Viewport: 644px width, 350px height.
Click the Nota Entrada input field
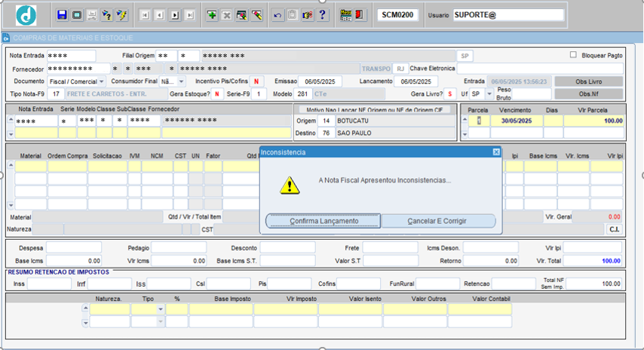coord(71,56)
